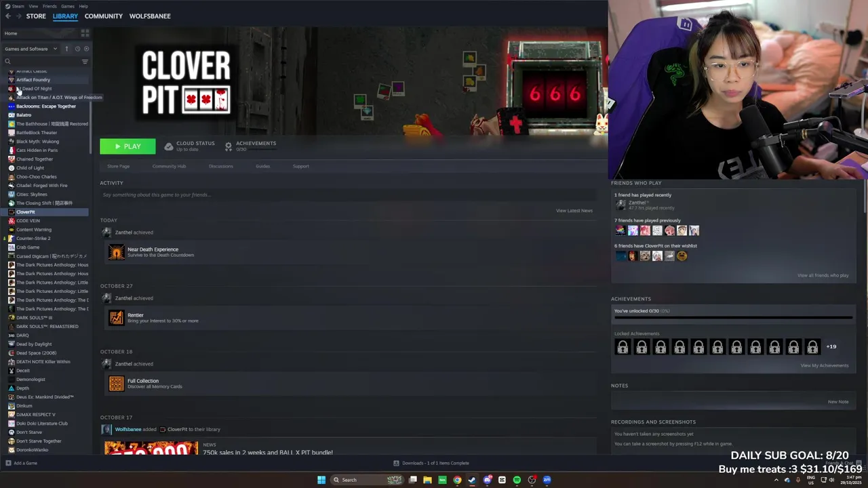868x488 pixels.
Task: Open advanced filter options icon
Action: point(85,62)
